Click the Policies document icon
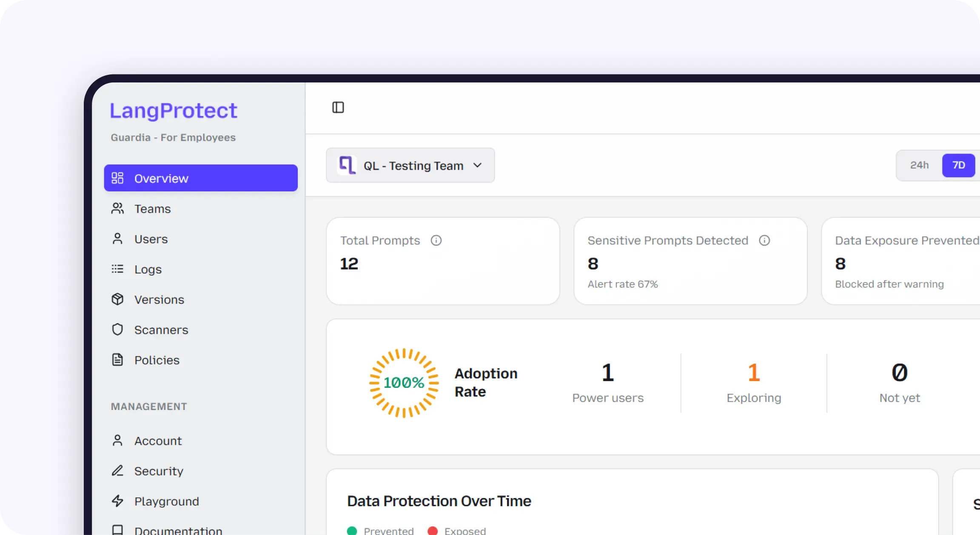This screenshot has height=535, width=980. click(117, 360)
